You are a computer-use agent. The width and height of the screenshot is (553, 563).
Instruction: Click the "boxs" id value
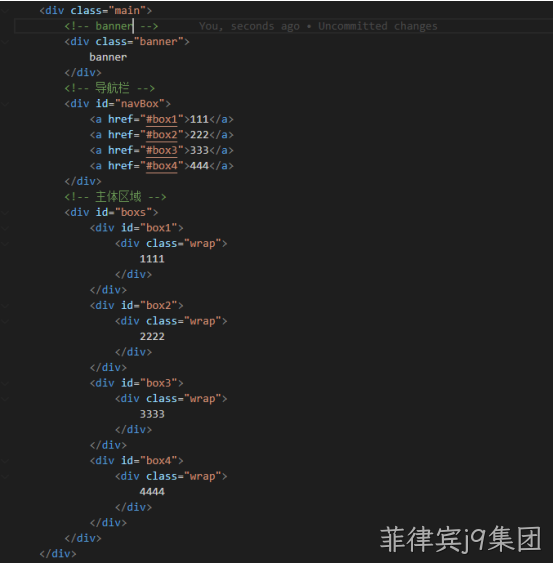pos(134,213)
